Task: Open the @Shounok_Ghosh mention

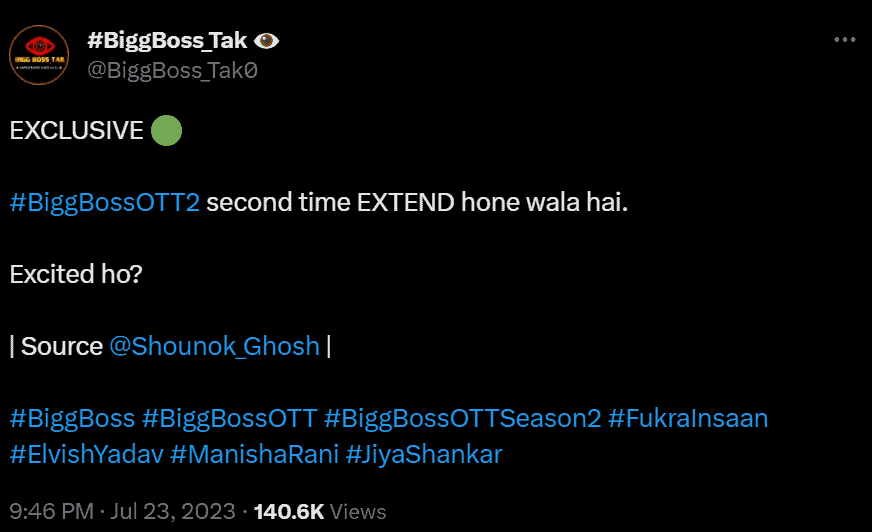Action: click(x=214, y=346)
